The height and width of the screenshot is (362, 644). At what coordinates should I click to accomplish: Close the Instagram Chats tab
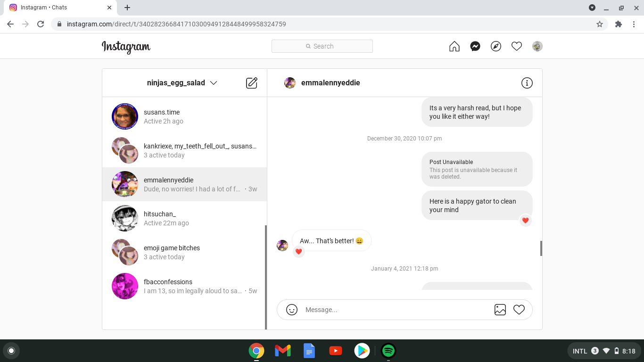[109, 8]
